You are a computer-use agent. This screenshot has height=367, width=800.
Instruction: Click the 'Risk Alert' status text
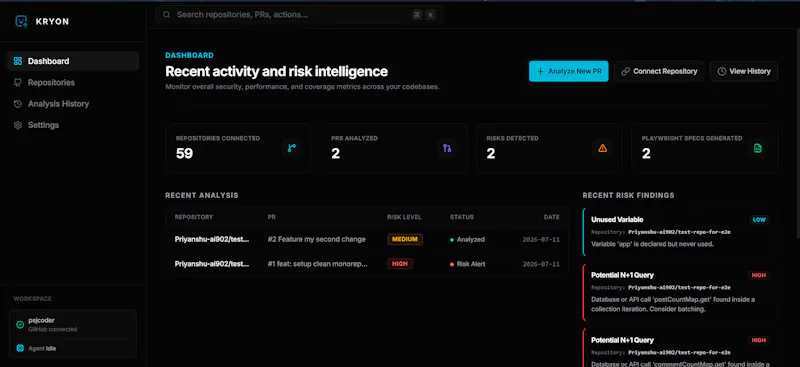[x=470, y=264]
